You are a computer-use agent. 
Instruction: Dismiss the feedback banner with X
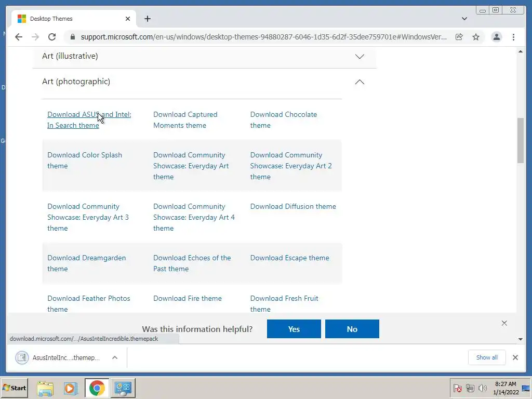(504, 323)
